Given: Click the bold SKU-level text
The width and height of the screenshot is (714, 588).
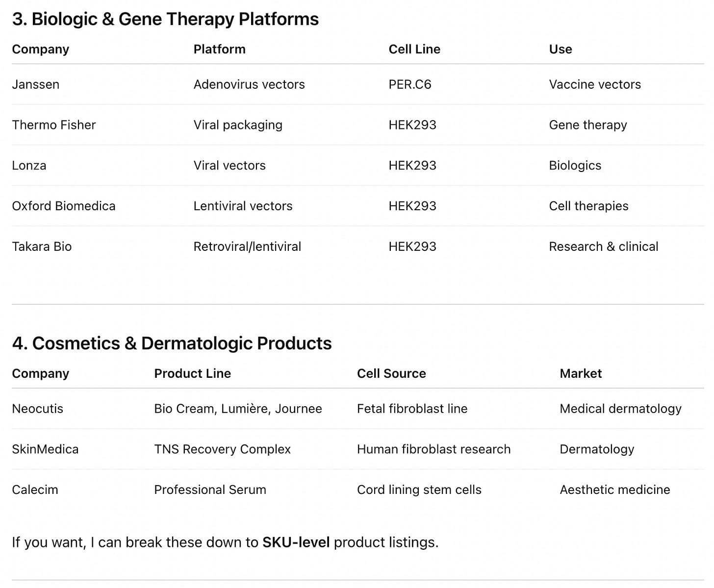Looking at the screenshot, I should (x=296, y=542).
